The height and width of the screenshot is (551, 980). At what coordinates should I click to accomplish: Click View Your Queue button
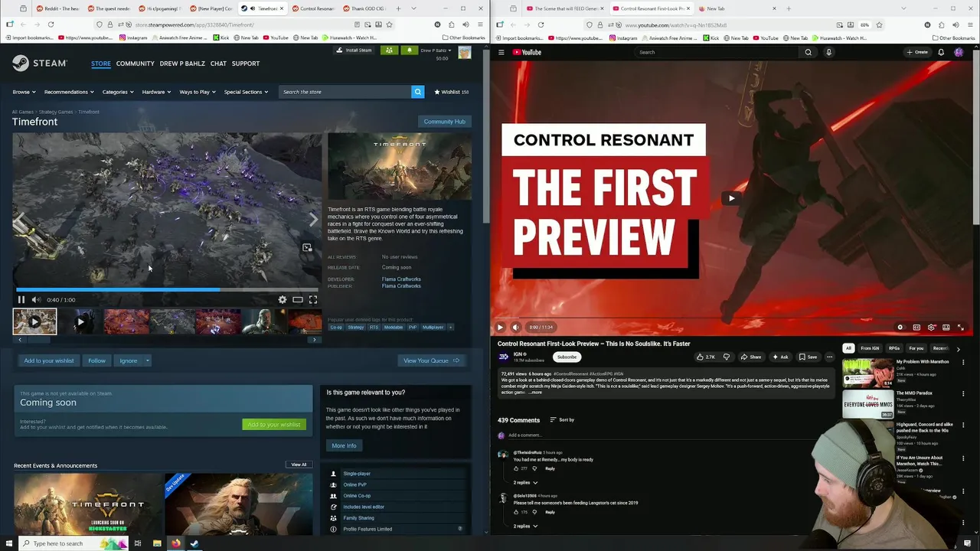432,360
